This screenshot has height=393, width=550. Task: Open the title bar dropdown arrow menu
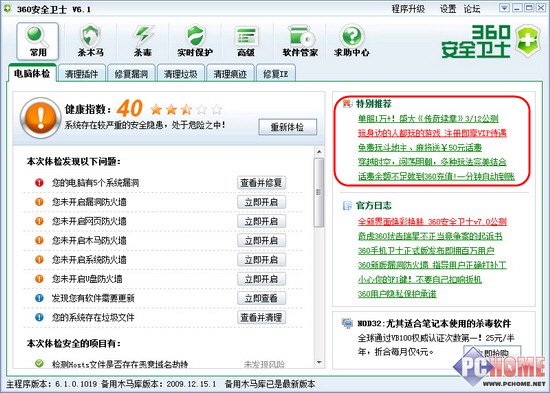pos(504,8)
